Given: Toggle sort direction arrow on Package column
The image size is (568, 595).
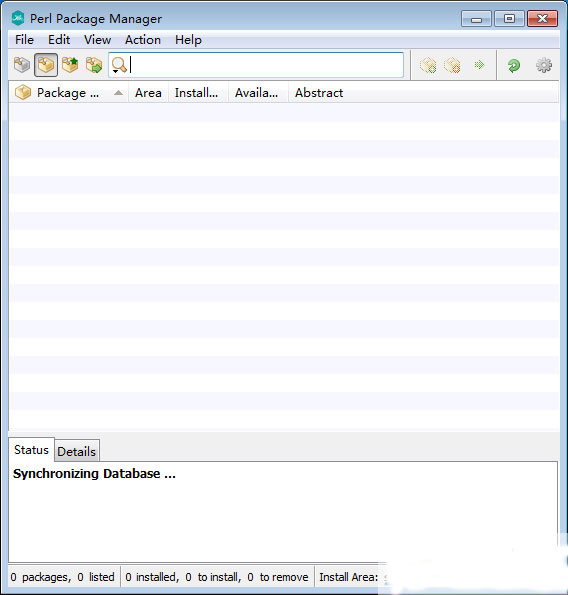Looking at the screenshot, I should [x=118, y=93].
